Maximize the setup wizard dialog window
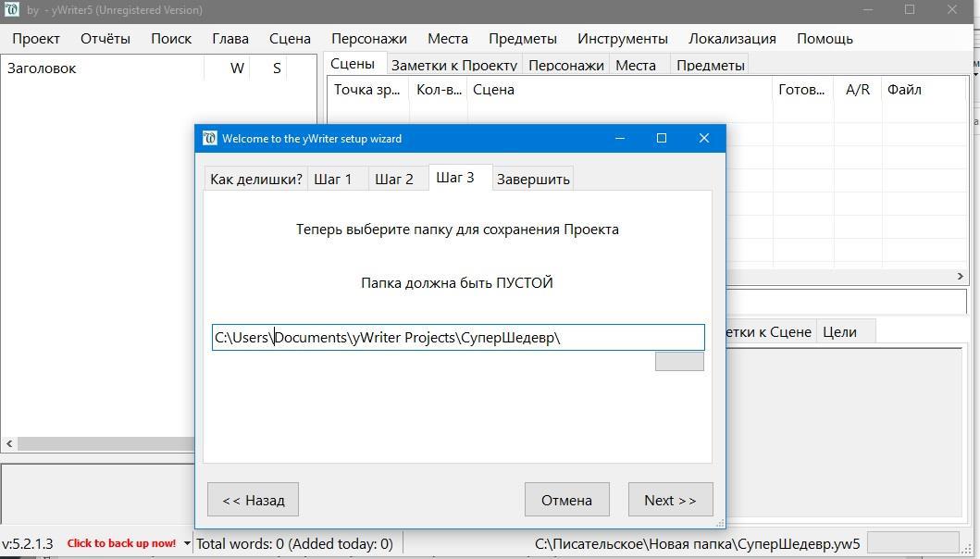Image resolution: width=980 pixels, height=559 pixels. pos(661,138)
